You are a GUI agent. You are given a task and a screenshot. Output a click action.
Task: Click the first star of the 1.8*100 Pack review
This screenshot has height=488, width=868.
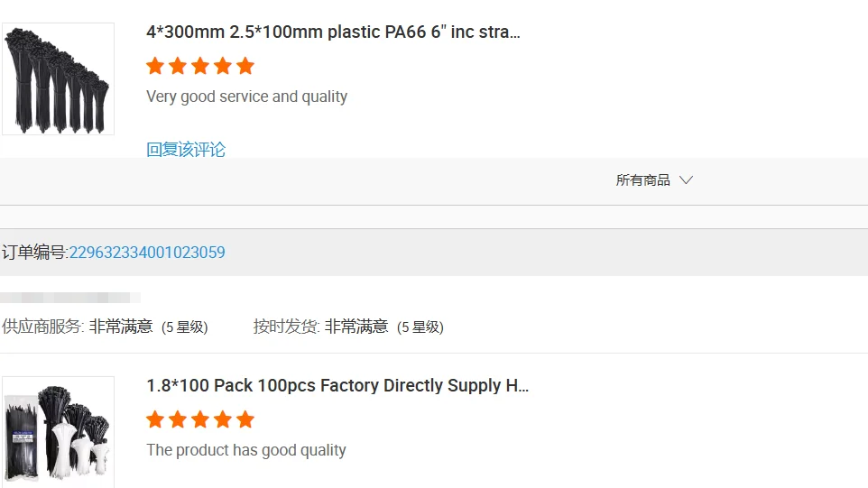coord(155,419)
